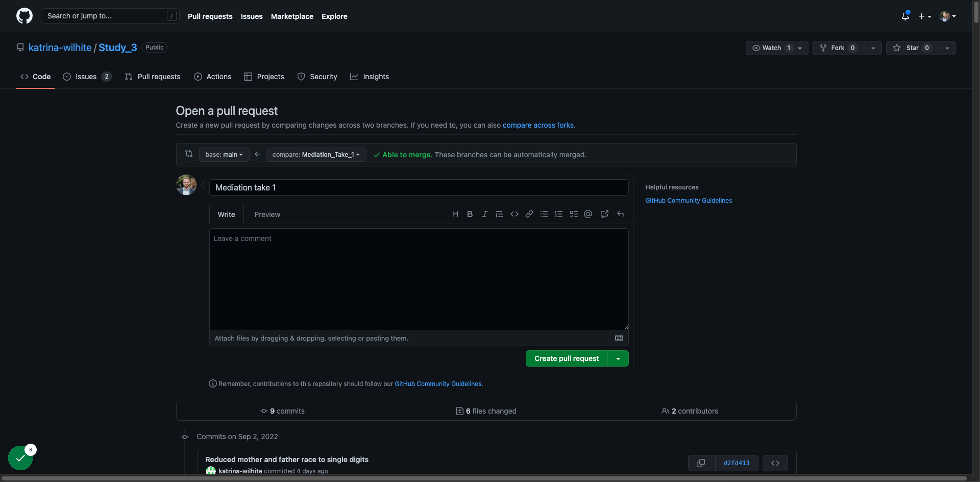Open the base: main branch dropdown

pyautogui.click(x=224, y=155)
